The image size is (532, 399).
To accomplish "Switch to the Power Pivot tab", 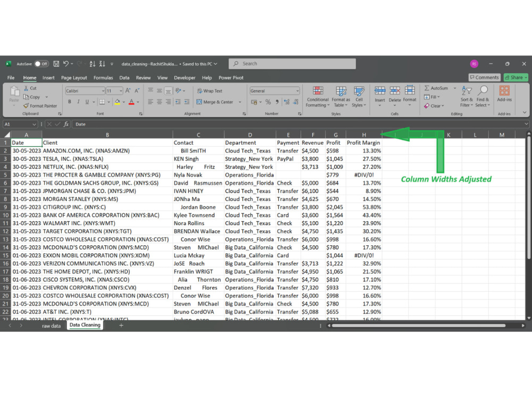I will (x=231, y=78).
